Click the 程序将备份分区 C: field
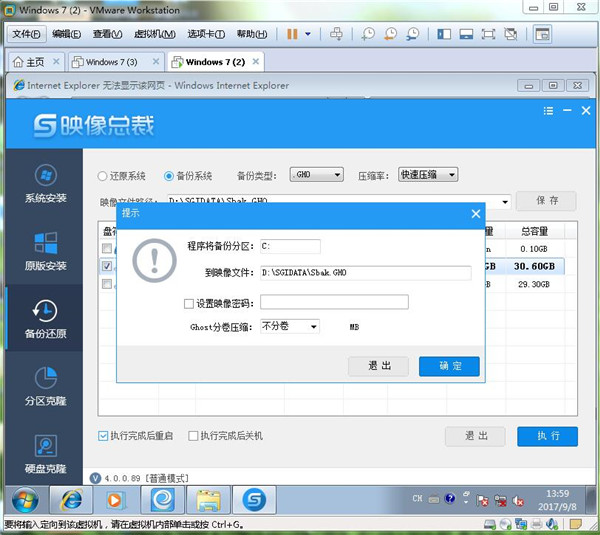The width and height of the screenshot is (600, 535). [290, 246]
